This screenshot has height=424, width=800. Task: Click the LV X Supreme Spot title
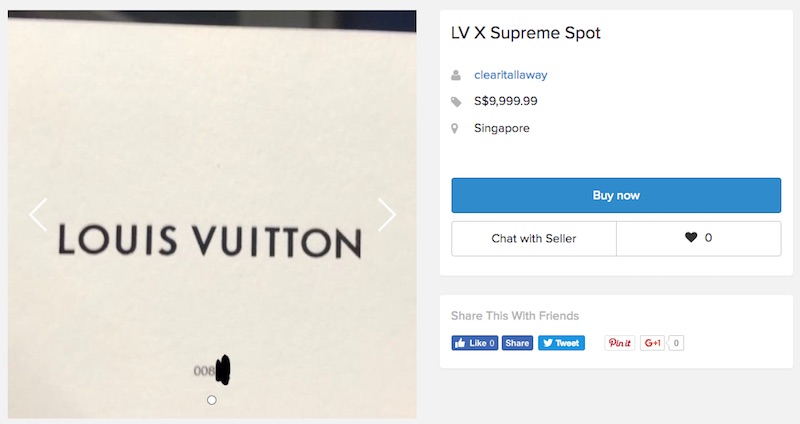[525, 33]
